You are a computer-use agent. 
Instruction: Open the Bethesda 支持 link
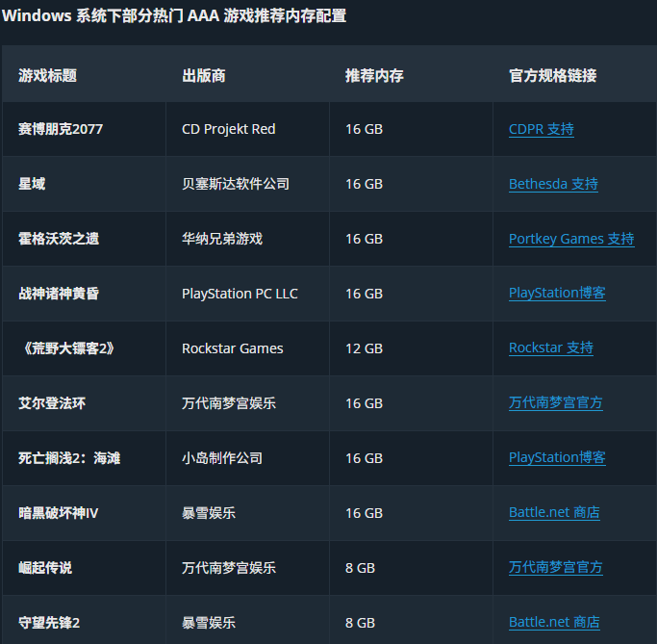pyautogui.click(x=553, y=184)
